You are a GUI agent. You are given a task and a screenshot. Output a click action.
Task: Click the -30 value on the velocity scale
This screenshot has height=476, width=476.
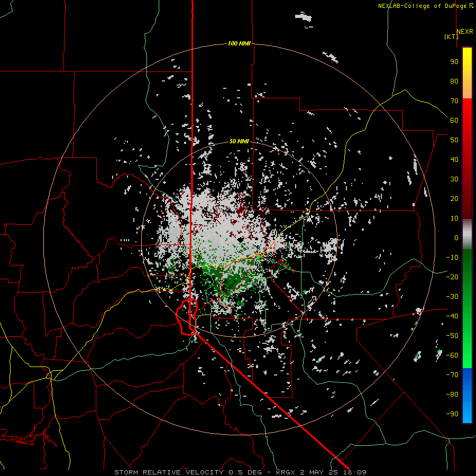[452, 297]
